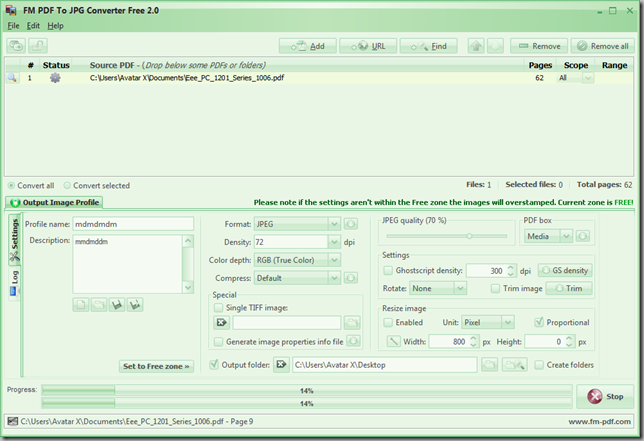Switch to the Log side tab
644x441 pixels.
pos(15,283)
